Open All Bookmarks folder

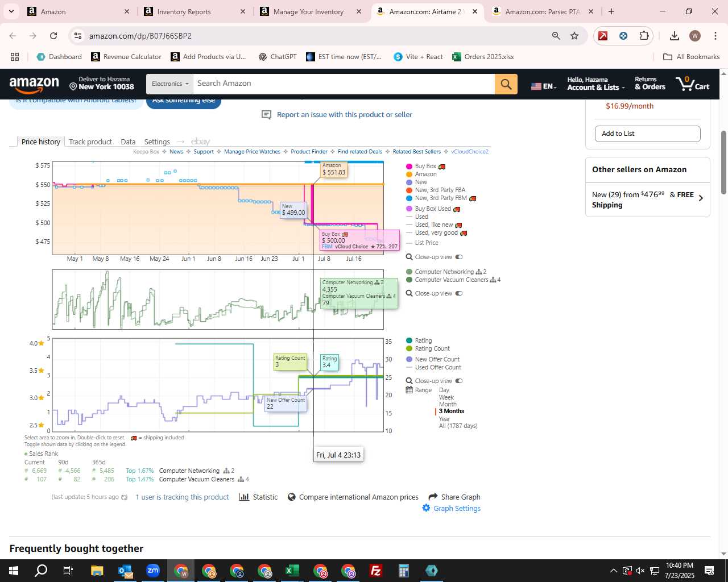click(692, 57)
